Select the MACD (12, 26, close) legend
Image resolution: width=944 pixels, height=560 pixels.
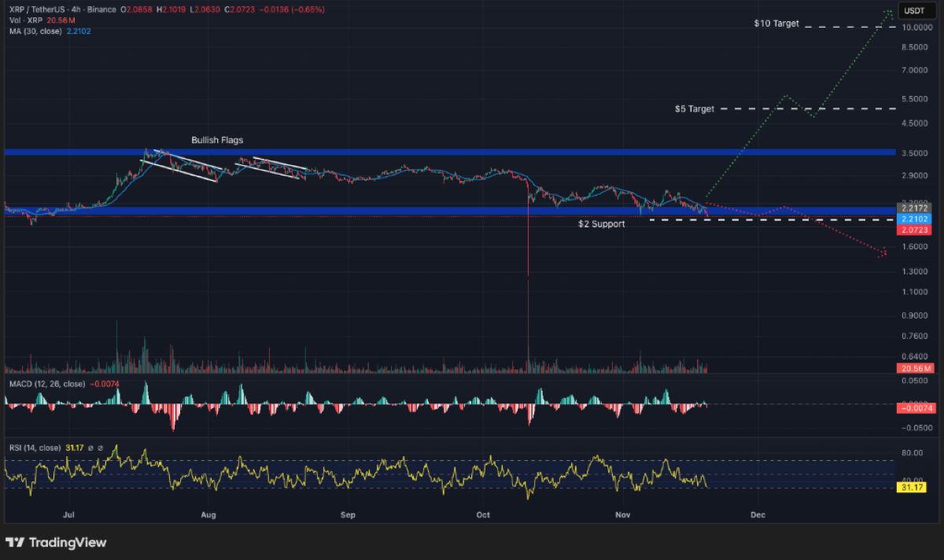coord(46,384)
